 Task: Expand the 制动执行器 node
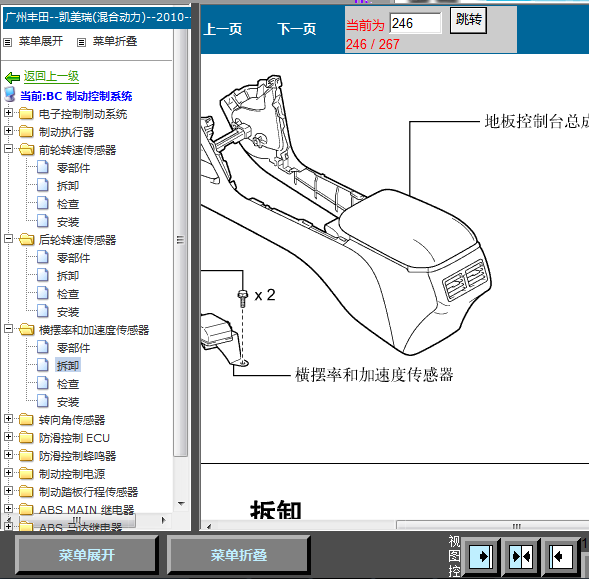(x=8, y=130)
